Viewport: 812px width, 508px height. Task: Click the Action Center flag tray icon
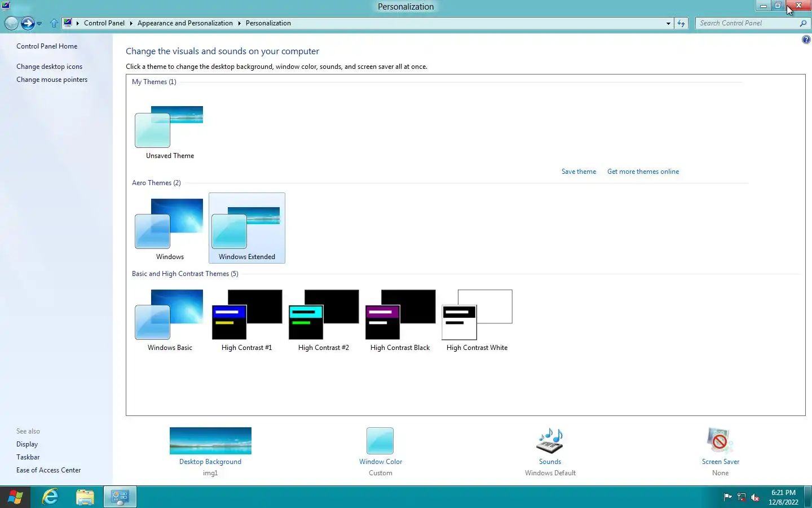(x=727, y=497)
